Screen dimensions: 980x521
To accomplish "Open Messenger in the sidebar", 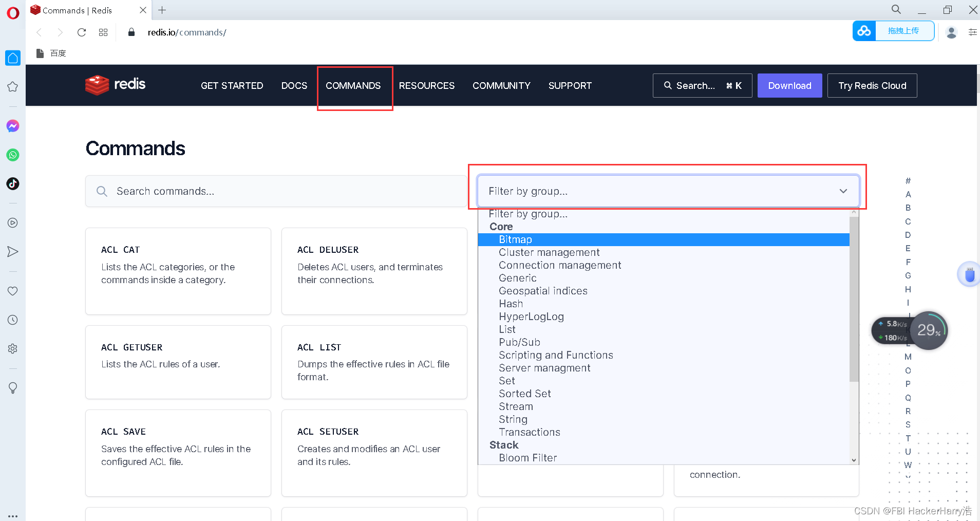I will click(x=13, y=126).
